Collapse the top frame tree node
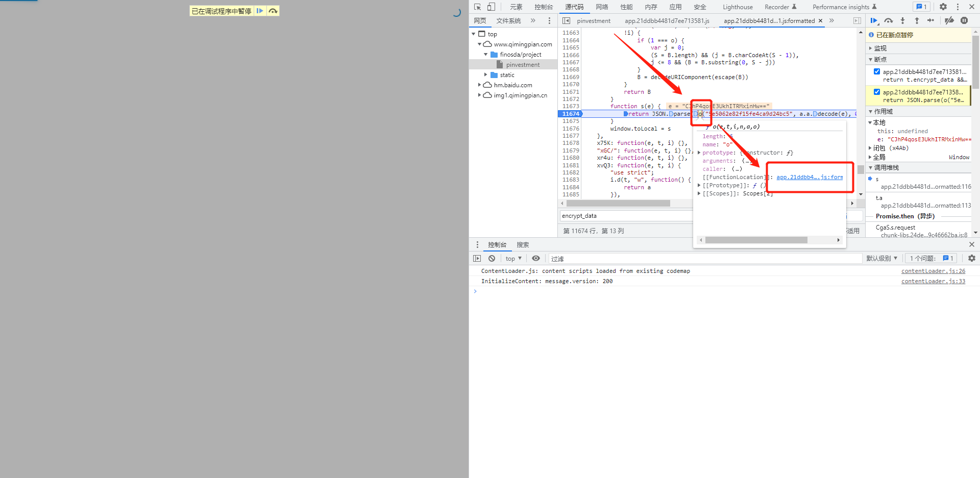 tap(474, 34)
